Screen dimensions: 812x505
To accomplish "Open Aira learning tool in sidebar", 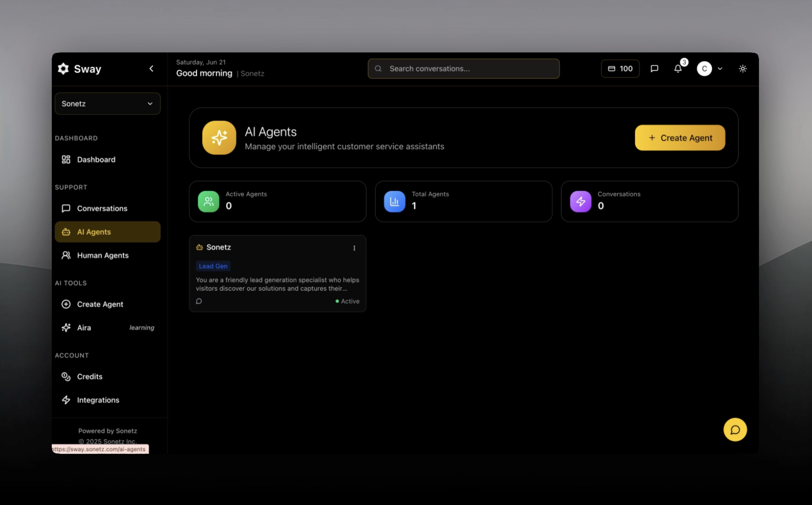I will [x=84, y=328].
